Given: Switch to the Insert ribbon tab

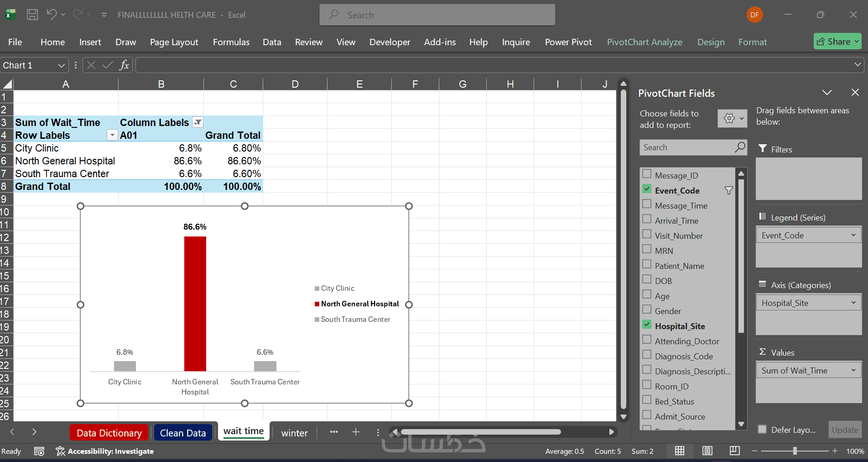Looking at the screenshot, I should 90,42.
